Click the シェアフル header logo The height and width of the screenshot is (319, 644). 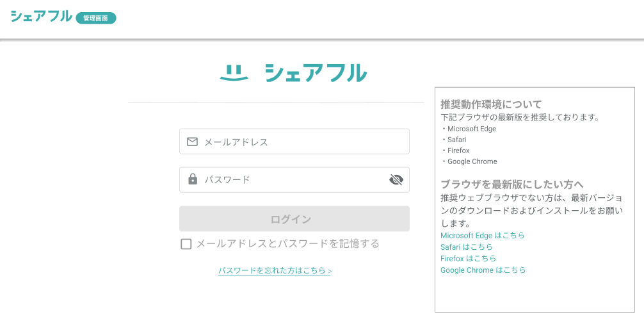(41, 17)
